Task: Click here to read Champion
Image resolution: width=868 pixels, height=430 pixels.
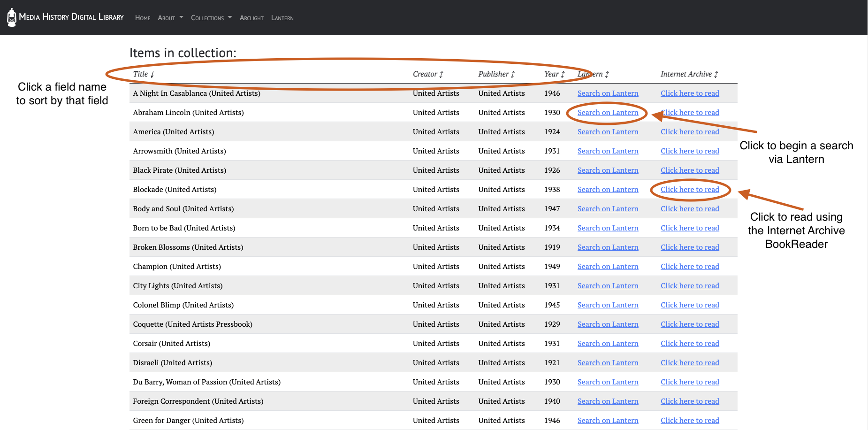Action: [x=690, y=267]
